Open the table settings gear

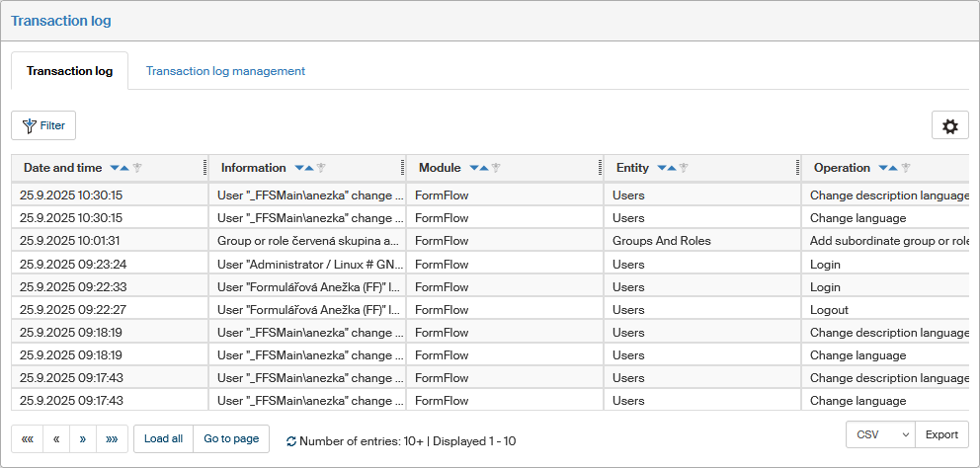point(949,126)
